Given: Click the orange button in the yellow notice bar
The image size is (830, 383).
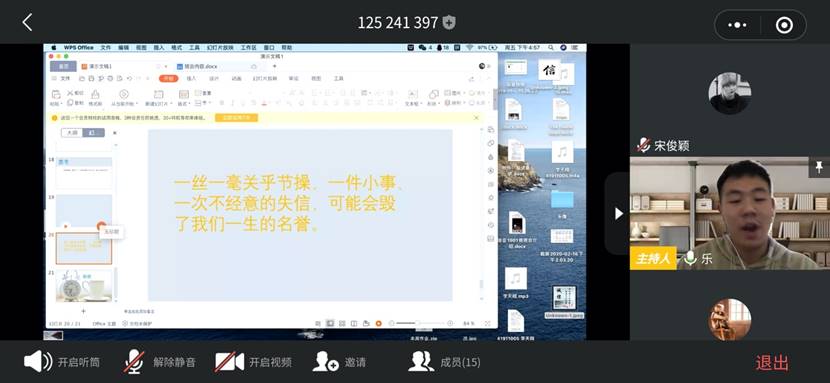Looking at the screenshot, I should tap(236, 117).
